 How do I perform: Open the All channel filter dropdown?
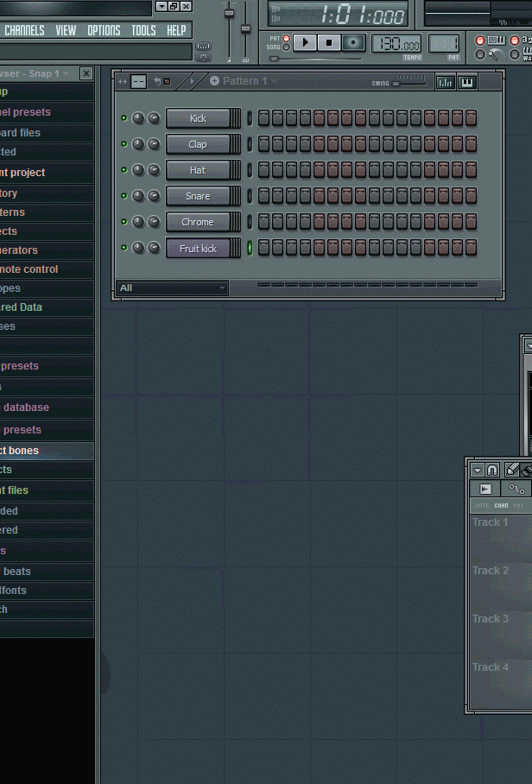(x=172, y=288)
